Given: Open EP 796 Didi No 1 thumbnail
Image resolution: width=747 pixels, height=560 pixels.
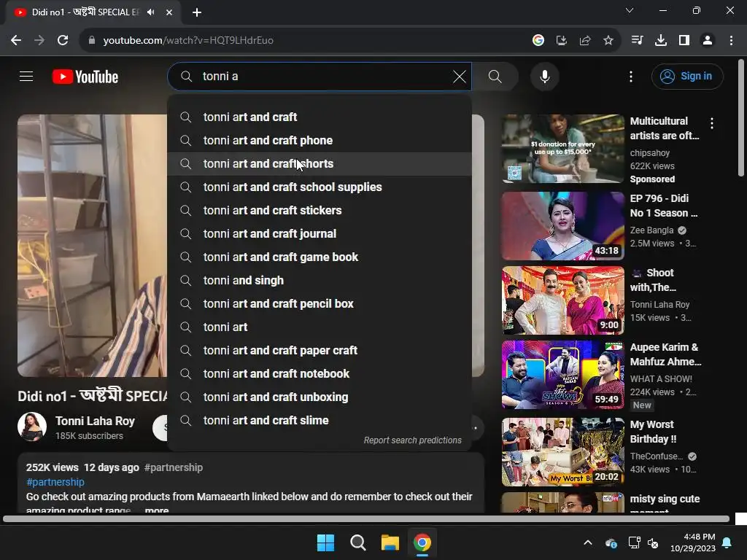Looking at the screenshot, I should [x=563, y=226].
